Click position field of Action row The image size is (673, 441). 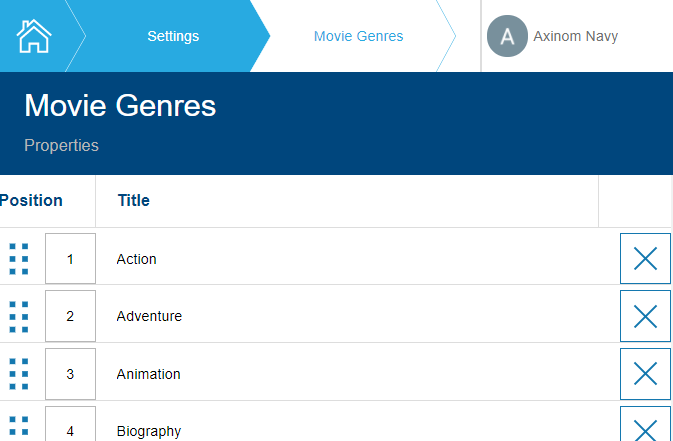[70, 259]
